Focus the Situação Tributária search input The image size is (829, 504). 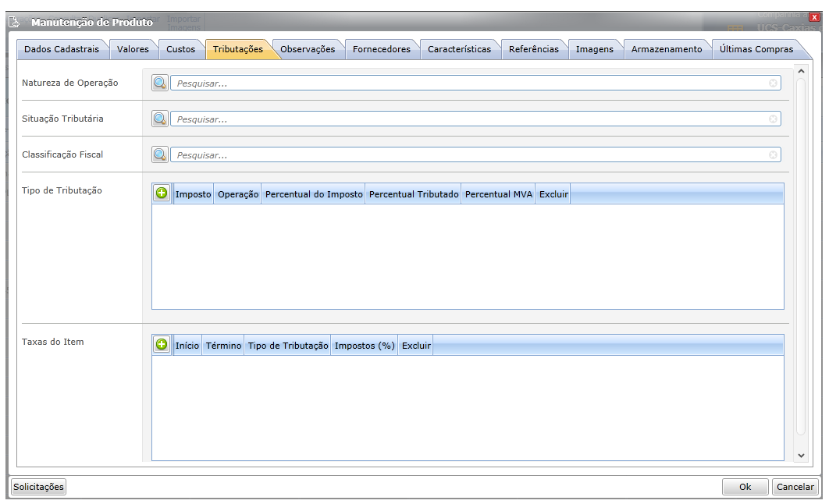coord(475,119)
